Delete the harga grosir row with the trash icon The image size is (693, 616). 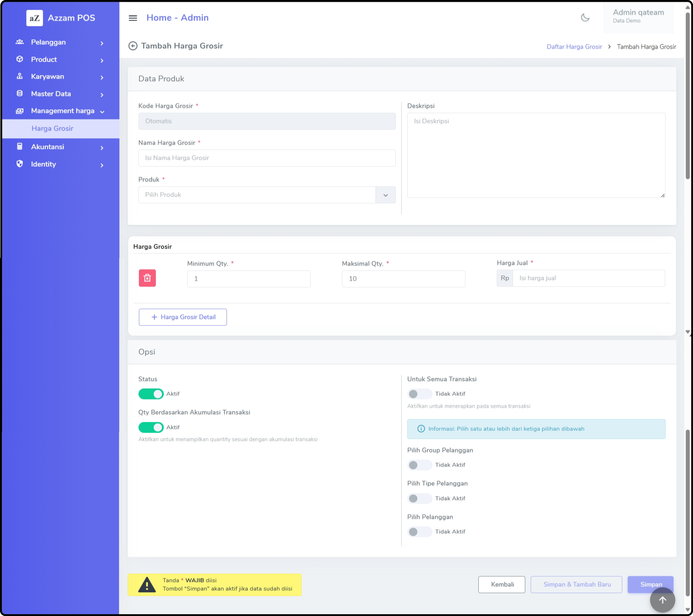click(147, 278)
